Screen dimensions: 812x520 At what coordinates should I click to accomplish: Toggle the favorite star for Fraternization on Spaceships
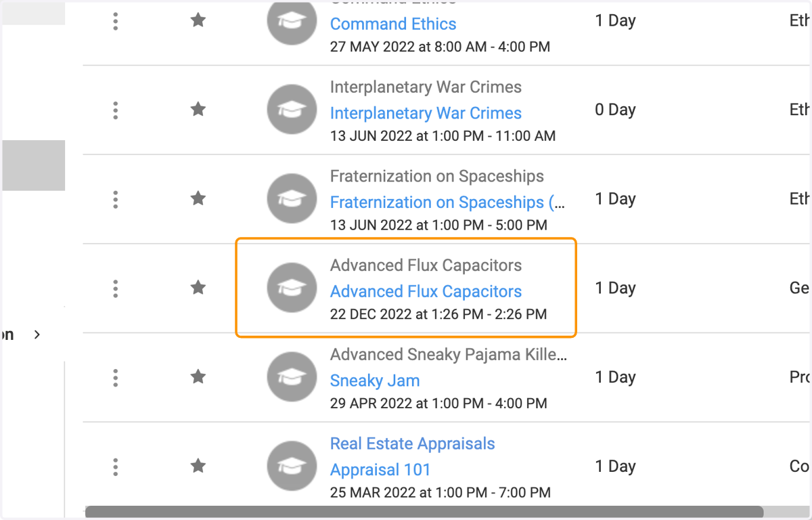198,198
